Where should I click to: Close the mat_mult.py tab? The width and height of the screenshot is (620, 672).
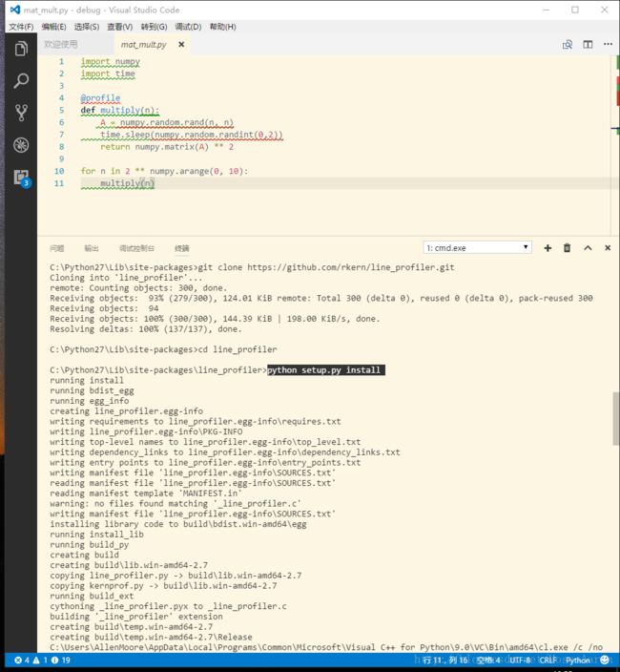pos(181,45)
